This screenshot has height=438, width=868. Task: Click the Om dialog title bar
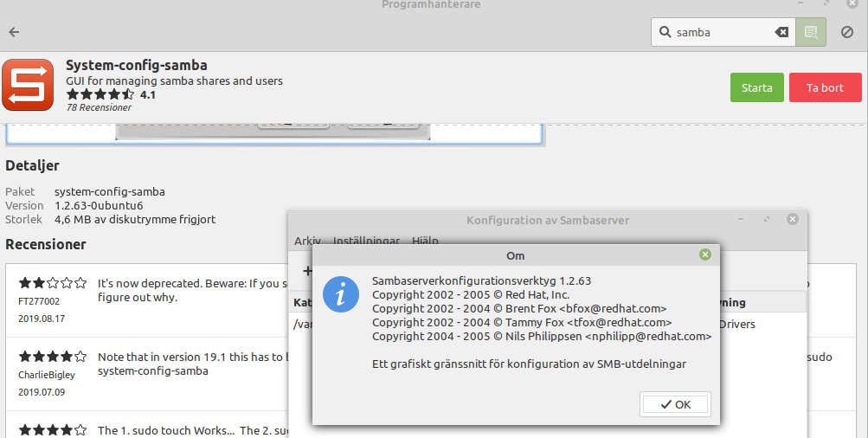516,255
